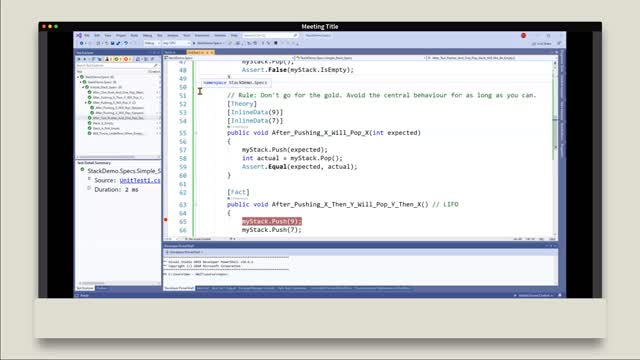Click the Start debugging button
The height and width of the screenshot is (360, 640).
[208, 43]
